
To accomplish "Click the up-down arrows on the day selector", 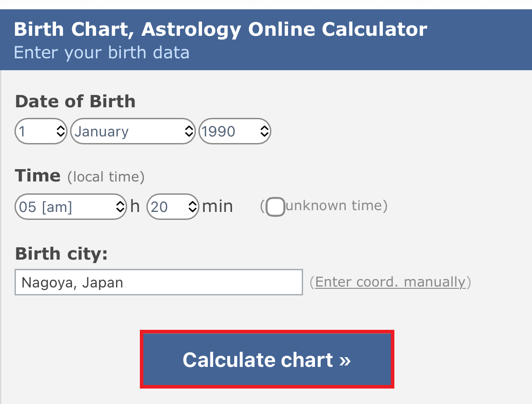I will [61, 131].
